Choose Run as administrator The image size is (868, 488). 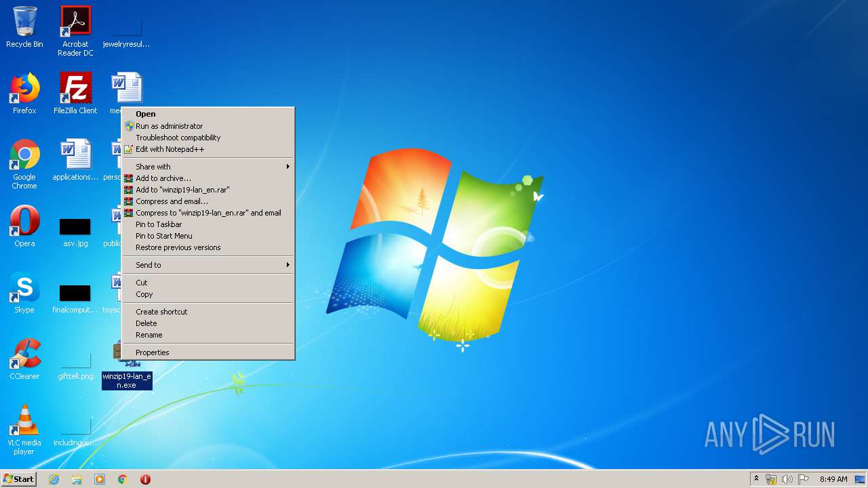pos(208,126)
